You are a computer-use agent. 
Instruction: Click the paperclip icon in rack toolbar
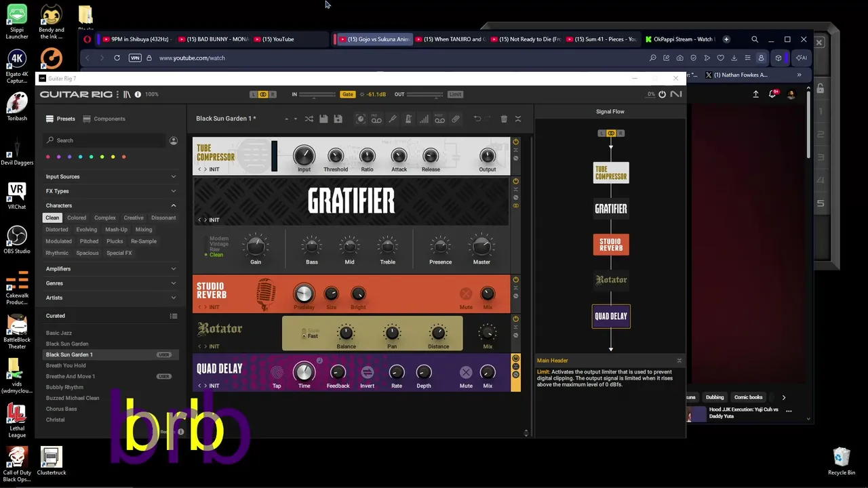point(456,119)
